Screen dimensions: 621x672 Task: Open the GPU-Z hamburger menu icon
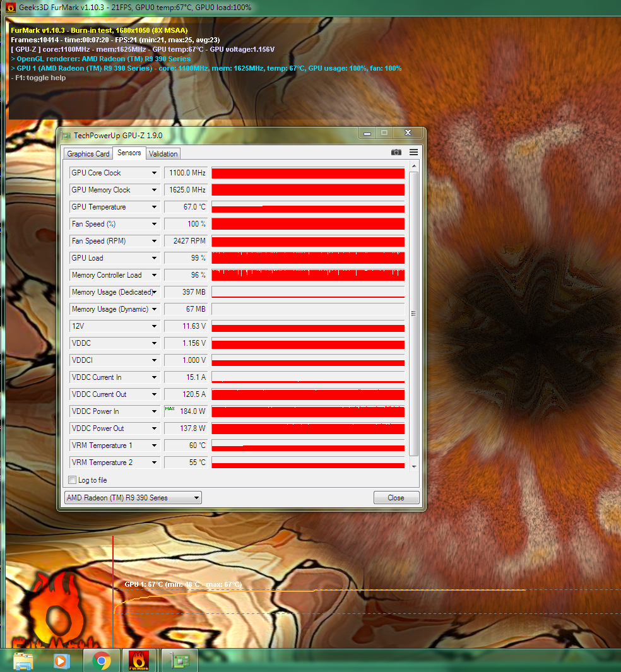[x=413, y=152]
